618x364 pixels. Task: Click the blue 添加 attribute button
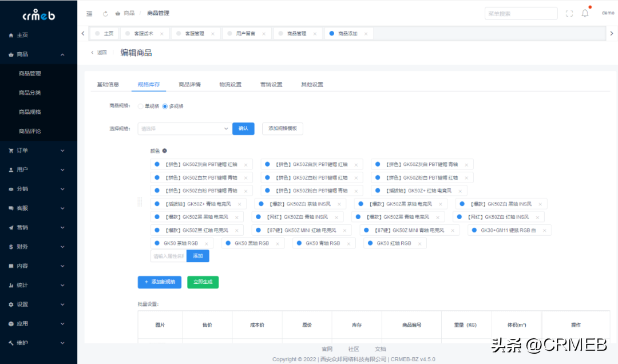tap(198, 256)
